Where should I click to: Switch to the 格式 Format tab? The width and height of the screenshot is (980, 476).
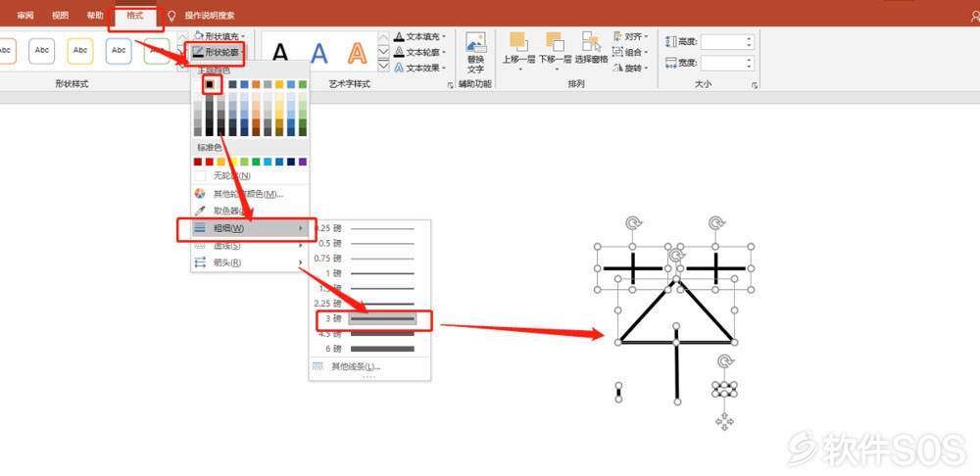click(x=135, y=16)
